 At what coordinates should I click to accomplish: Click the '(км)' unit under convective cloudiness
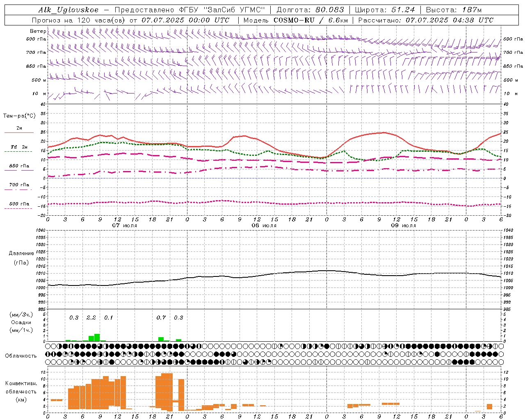(21, 399)
